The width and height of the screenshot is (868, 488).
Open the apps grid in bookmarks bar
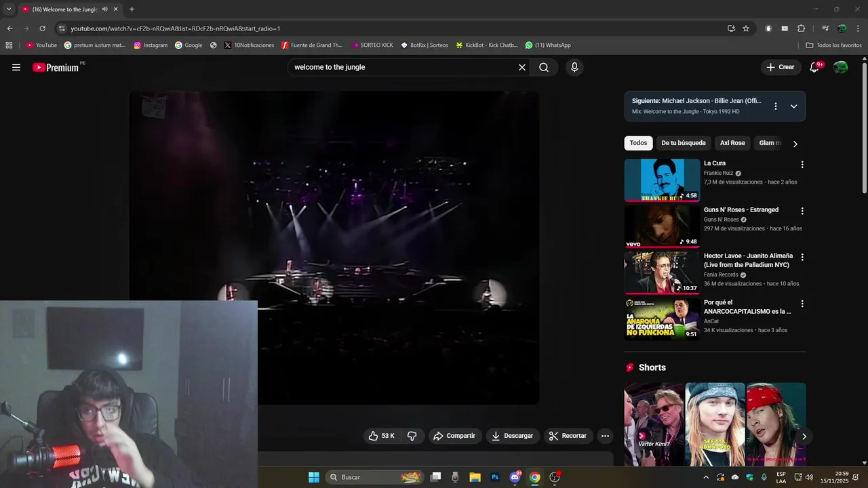pos(9,45)
